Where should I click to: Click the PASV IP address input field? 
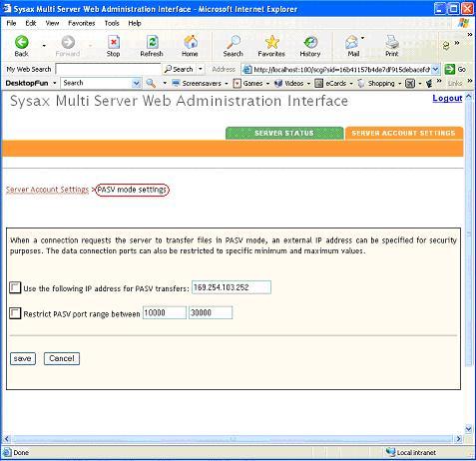pos(232,287)
